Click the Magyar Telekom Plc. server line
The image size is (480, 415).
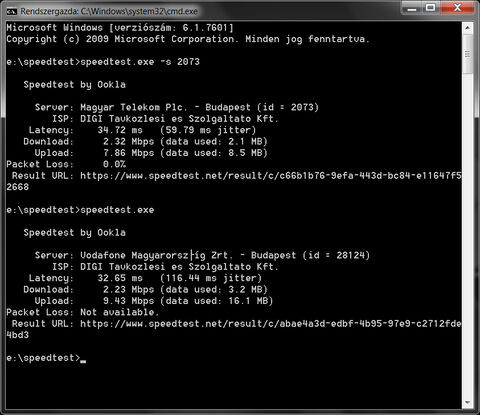tap(177, 108)
